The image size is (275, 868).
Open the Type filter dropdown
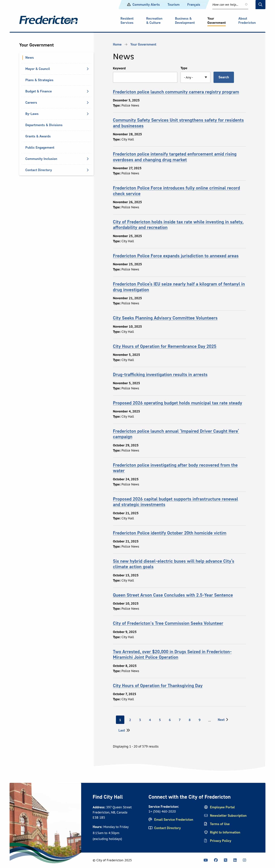click(195, 77)
